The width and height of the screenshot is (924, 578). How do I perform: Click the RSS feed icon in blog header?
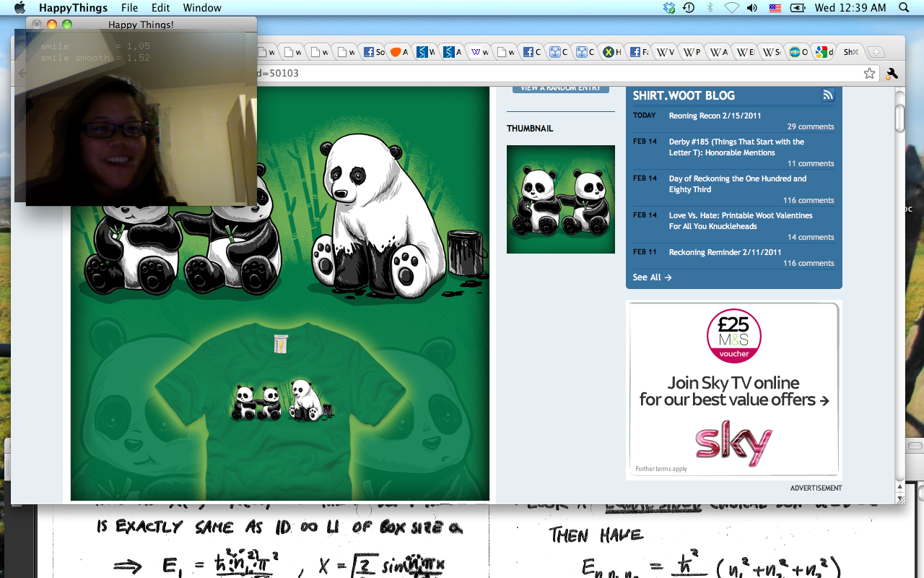pos(827,95)
